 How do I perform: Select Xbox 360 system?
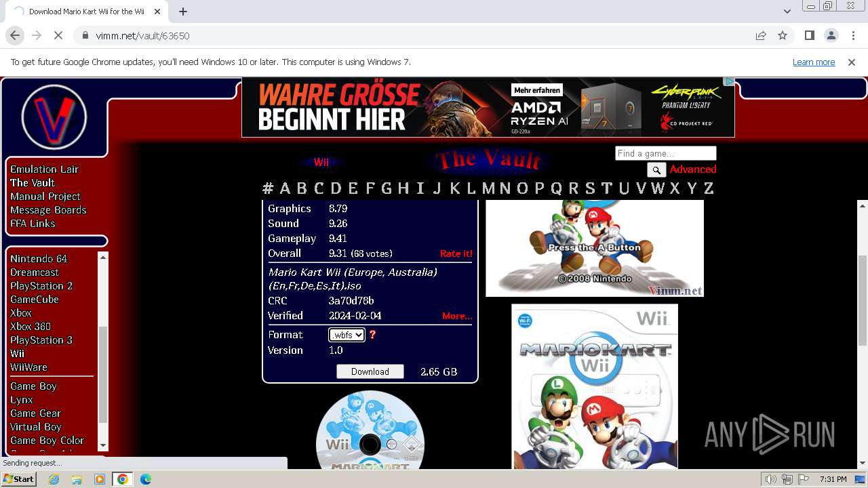click(x=31, y=327)
